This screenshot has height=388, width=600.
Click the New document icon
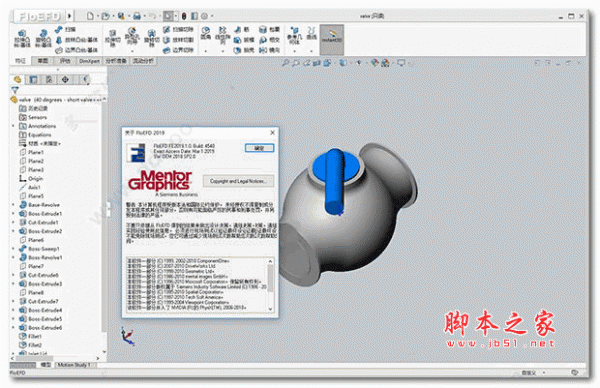[90, 16]
